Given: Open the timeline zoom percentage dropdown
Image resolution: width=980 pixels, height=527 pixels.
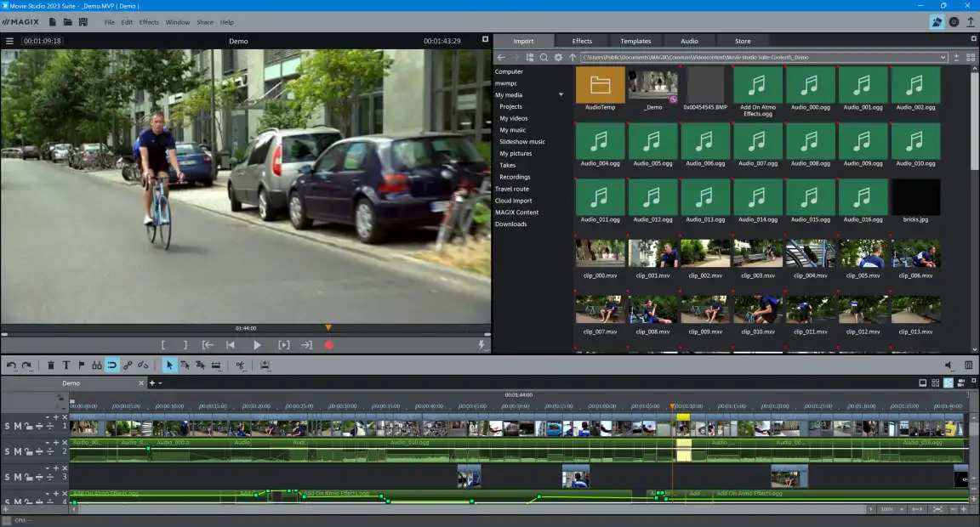Looking at the screenshot, I should (x=900, y=509).
